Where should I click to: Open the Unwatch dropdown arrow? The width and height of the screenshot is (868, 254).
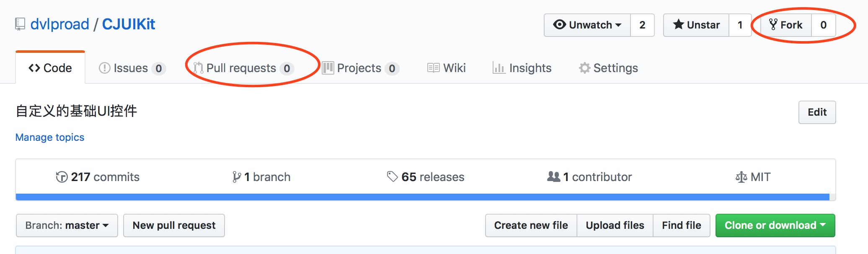(619, 25)
